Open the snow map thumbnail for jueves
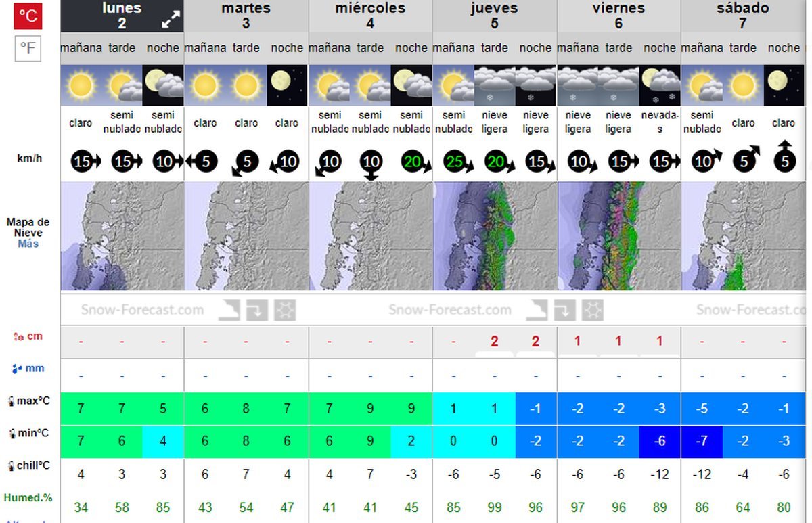 (x=495, y=236)
